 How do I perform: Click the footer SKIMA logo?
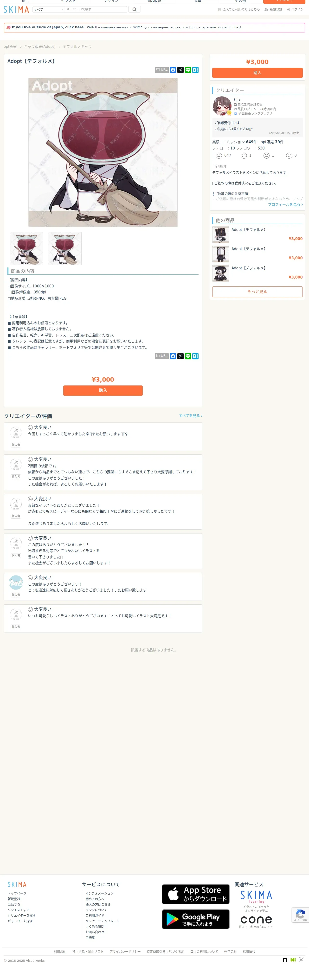point(17,885)
